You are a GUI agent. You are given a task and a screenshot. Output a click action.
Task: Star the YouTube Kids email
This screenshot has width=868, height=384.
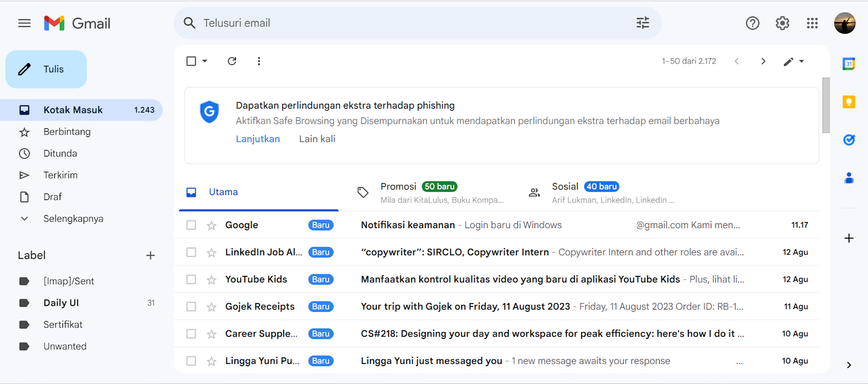(x=212, y=280)
